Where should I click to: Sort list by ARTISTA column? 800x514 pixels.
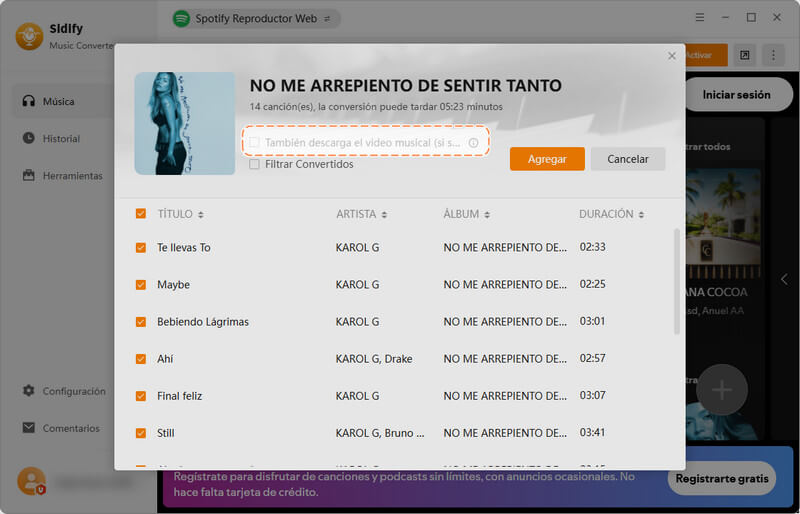point(361,214)
